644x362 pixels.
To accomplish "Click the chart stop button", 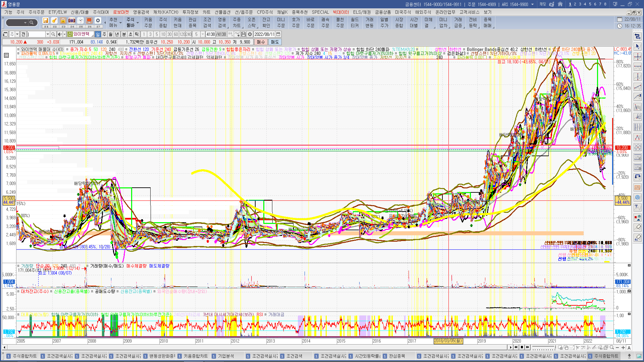I will click(522, 347).
